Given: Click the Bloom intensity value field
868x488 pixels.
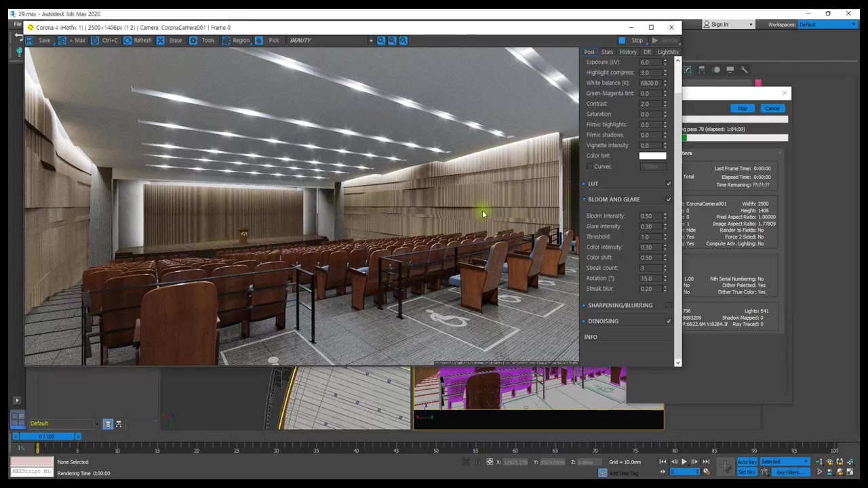Looking at the screenshot, I should [649, 216].
